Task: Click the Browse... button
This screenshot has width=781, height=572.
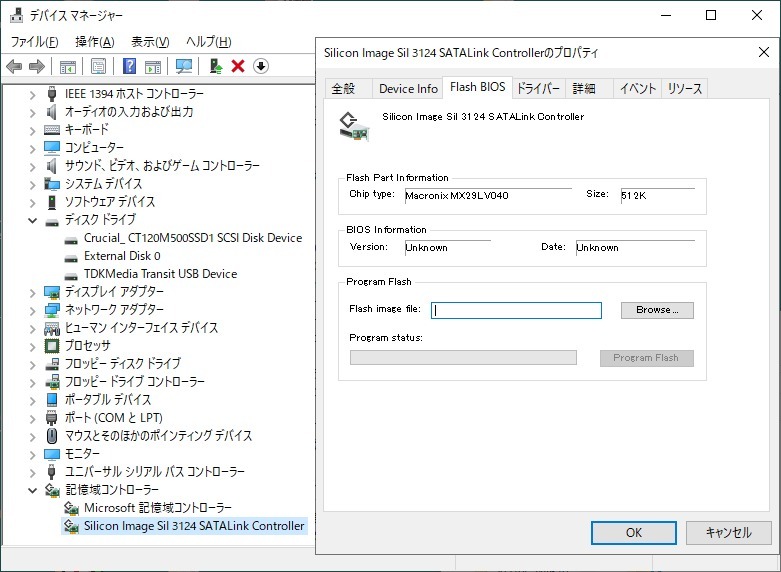Action: (x=657, y=310)
